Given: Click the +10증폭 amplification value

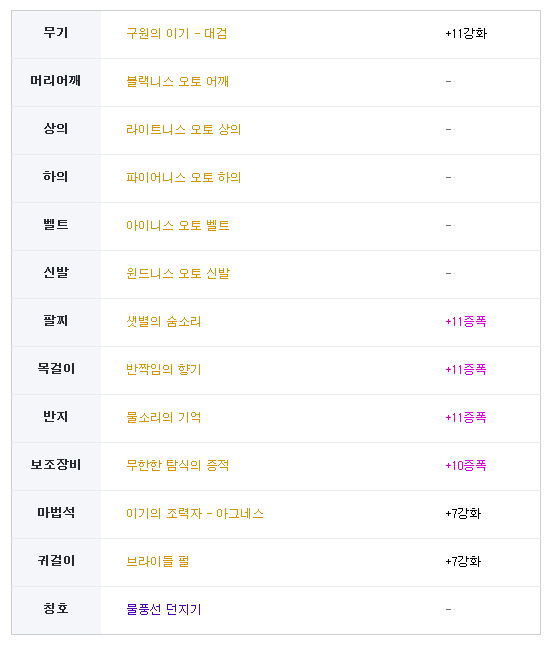Looking at the screenshot, I should point(465,465).
